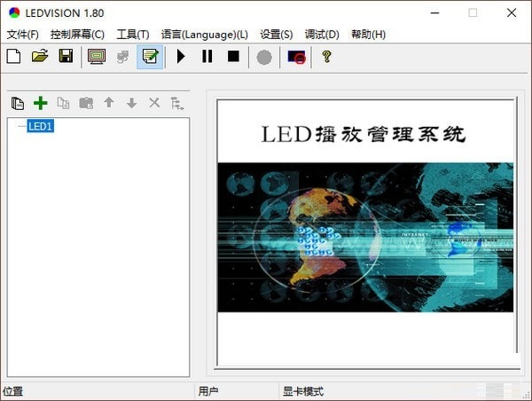
Task: Add an item with the green plus icon
Action: click(x=41, y=103)
